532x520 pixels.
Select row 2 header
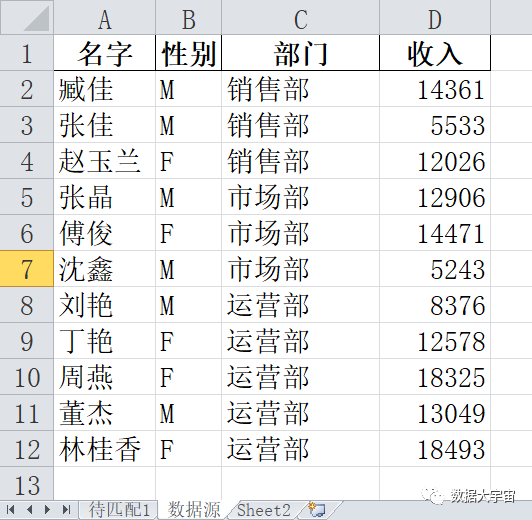tap(27, 89)
